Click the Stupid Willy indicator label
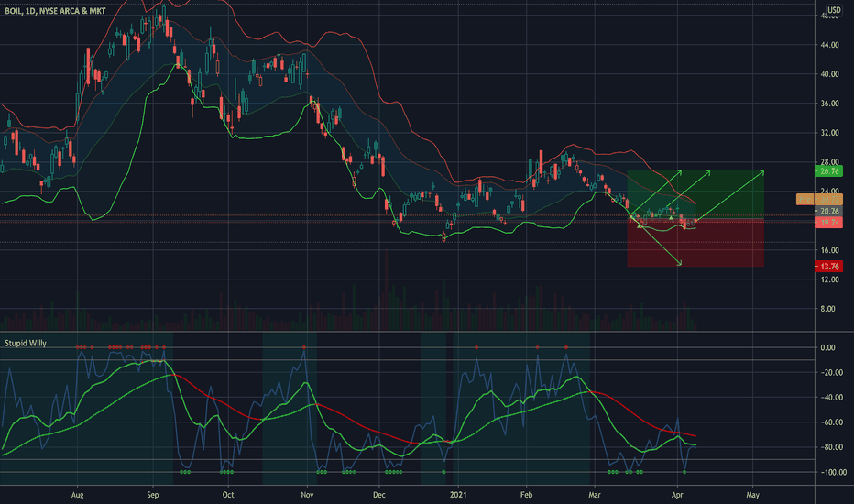This screenshot has width=854, height=504. tap(26, 343)
